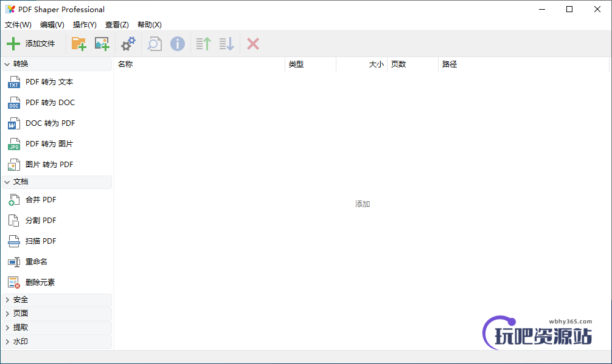Add a folder using the folder-plus icon
The height and width of the screenshot is (364, 612).
78,44
